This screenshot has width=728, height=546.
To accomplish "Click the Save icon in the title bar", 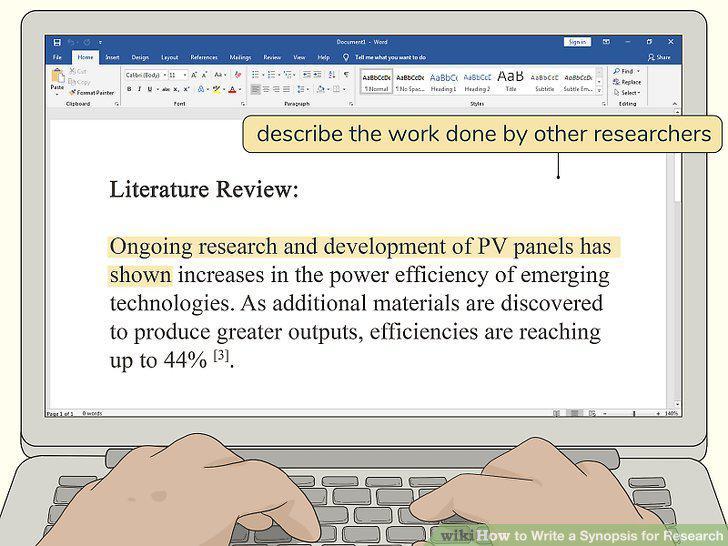I will click(57, 42).
